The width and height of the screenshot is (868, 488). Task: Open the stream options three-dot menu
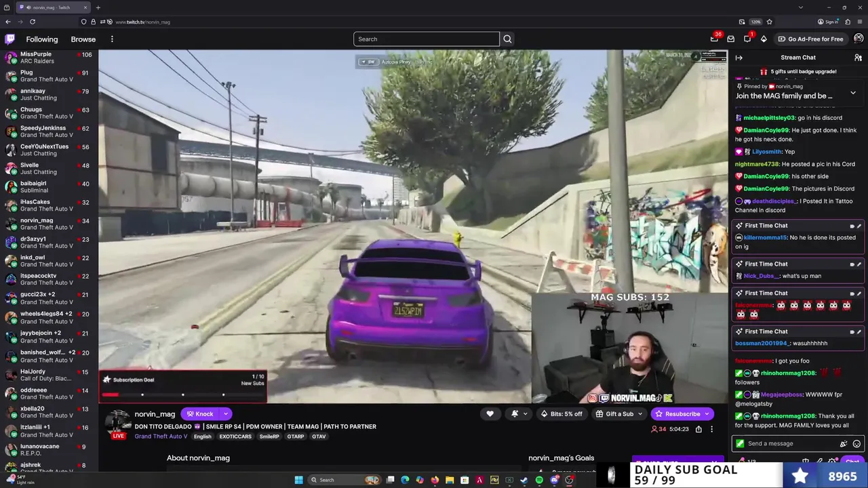(711, 429)
